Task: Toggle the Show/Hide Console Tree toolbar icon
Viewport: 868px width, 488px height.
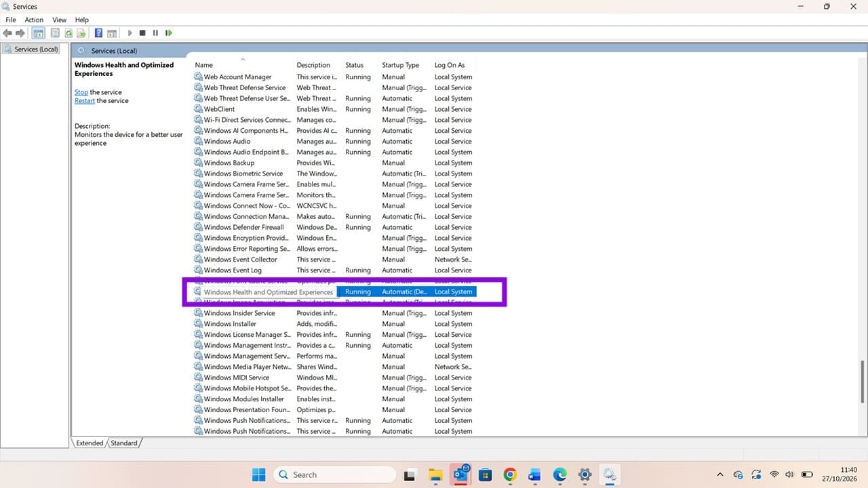Action: point(39,33)
